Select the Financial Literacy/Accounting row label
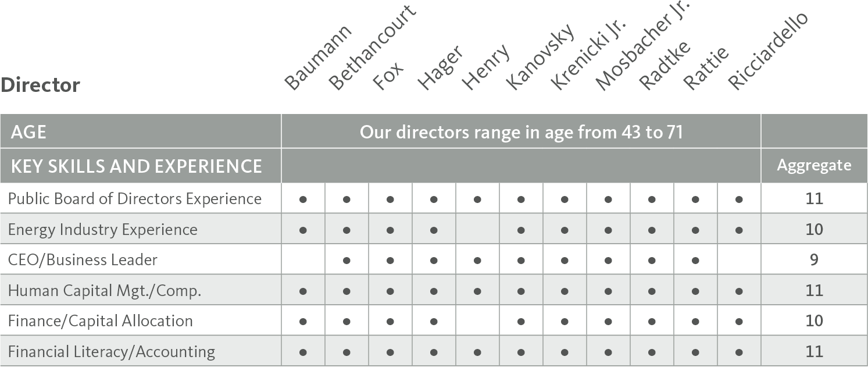 pyautogui.click(x=112, y=352)
